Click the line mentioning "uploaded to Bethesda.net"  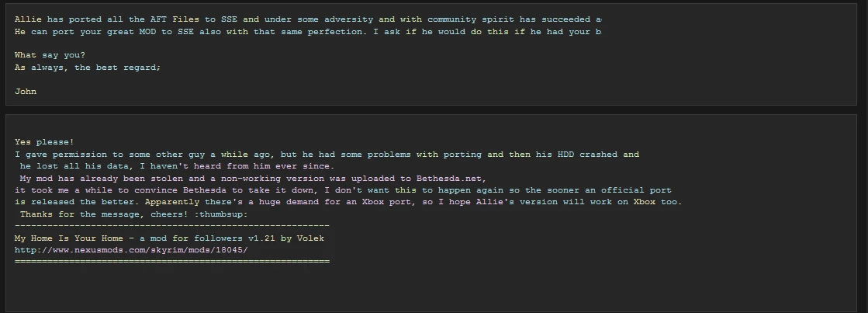253,179
